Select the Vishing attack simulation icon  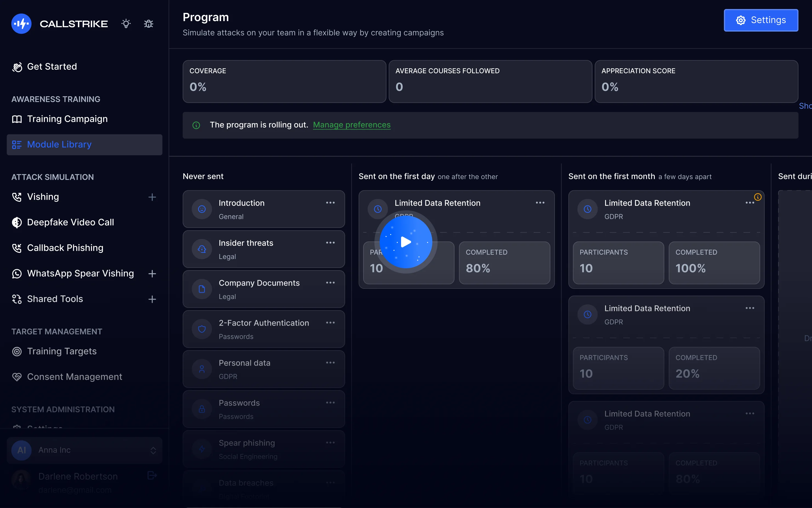[17, 197]
